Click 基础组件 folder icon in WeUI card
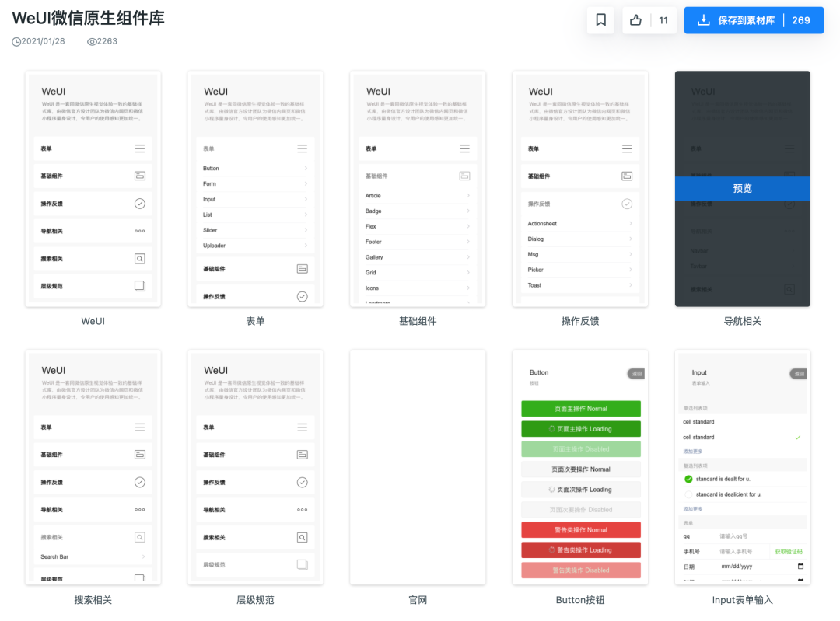 pyautogui.click(x=140, y=176)
